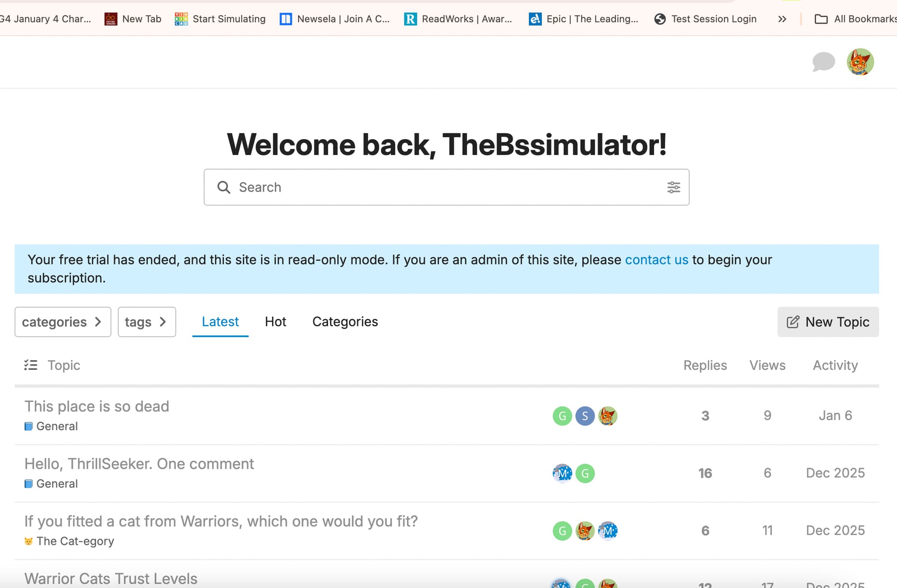Image resolution: width=897 pixels, height=588 pixels.
Task: Click the search magnifier icon
Action: click(224, 187)
